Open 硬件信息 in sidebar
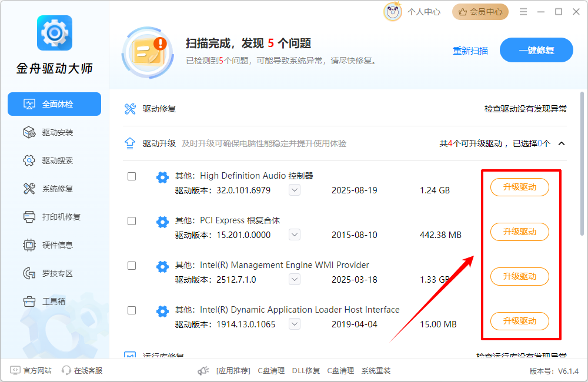588x382 pixels. point(54,245)
